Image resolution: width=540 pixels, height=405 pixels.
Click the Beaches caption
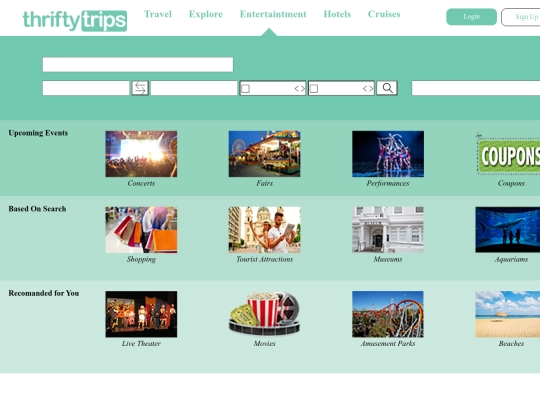[511, 343]
